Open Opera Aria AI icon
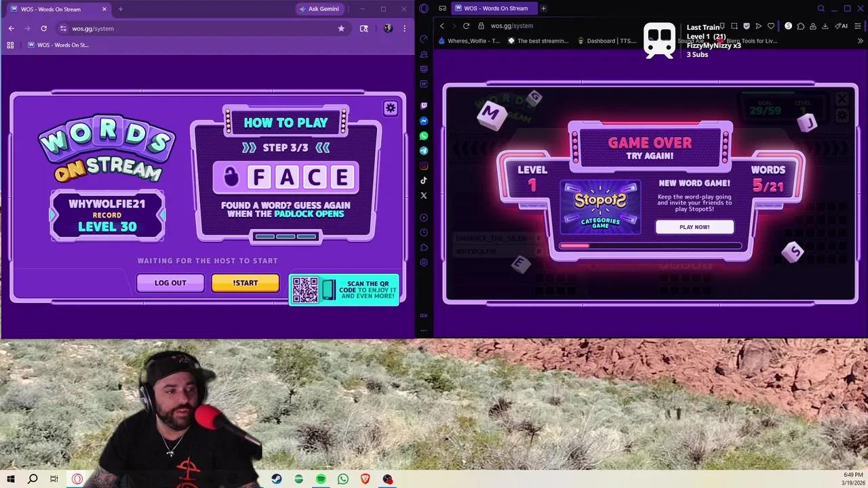 coord(842,26)
